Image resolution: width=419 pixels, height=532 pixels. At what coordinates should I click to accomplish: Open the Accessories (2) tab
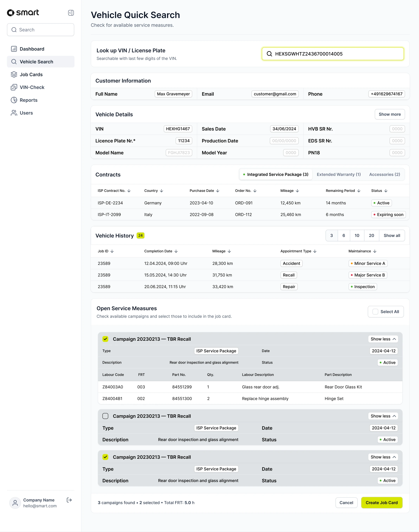coord(384,174)
